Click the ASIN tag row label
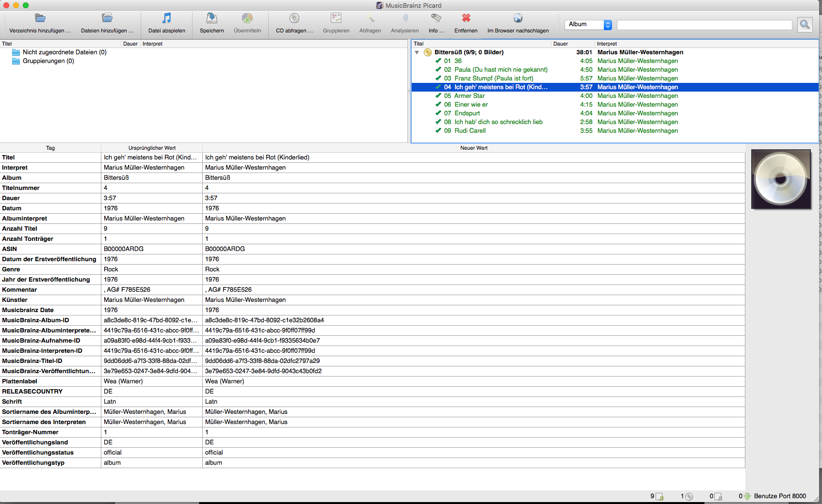 pos(9,249)
